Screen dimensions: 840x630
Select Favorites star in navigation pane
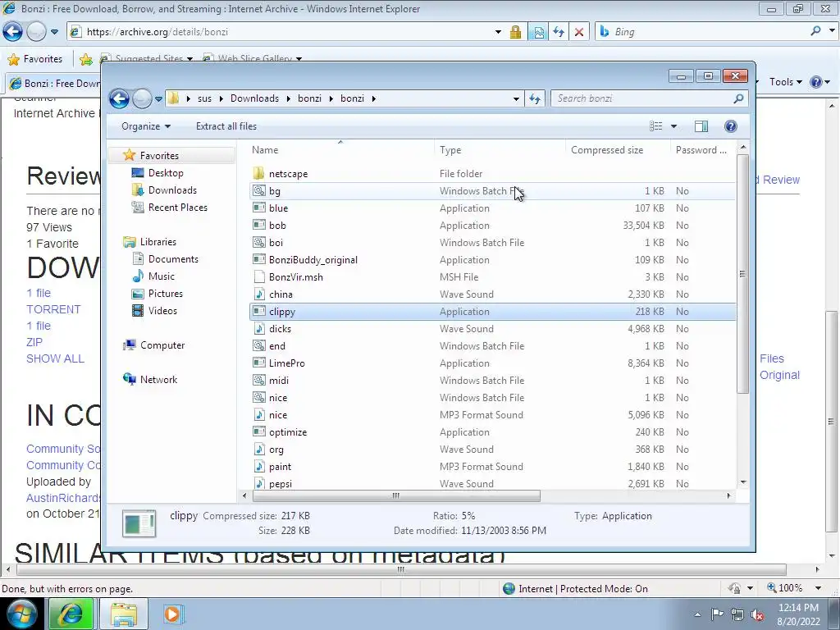129,155
